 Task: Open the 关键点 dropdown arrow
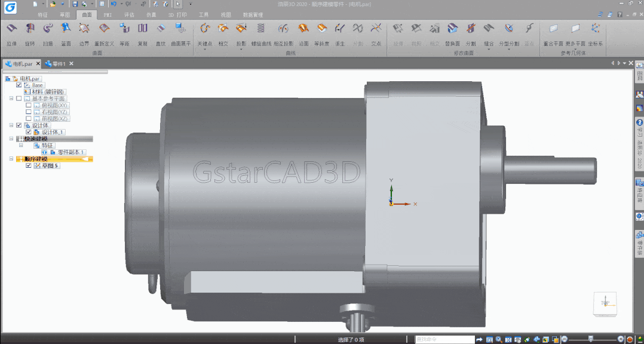click(204, 50)
